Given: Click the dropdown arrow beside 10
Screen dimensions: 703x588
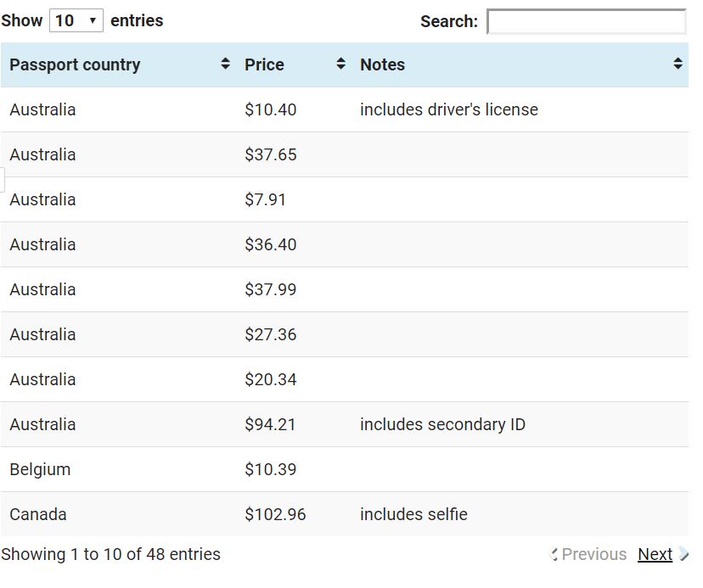Looking at the screenshot, I should point(93,20).
